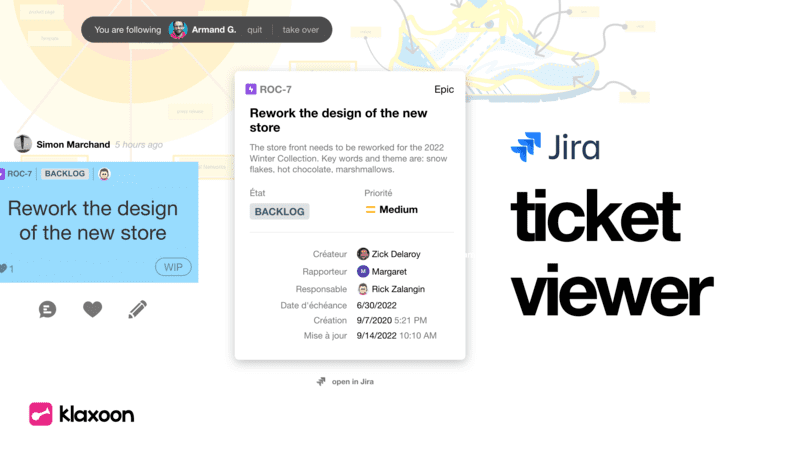The height and width of the screenshot is (450, 800).
Task: Select the ROC-7 key on the blue card
Action: (20, 173)
